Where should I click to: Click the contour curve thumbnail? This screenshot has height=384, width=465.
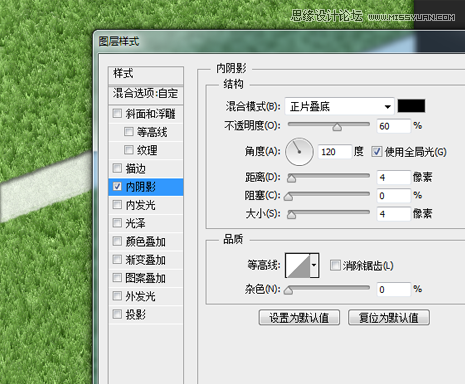coord(298,265)
